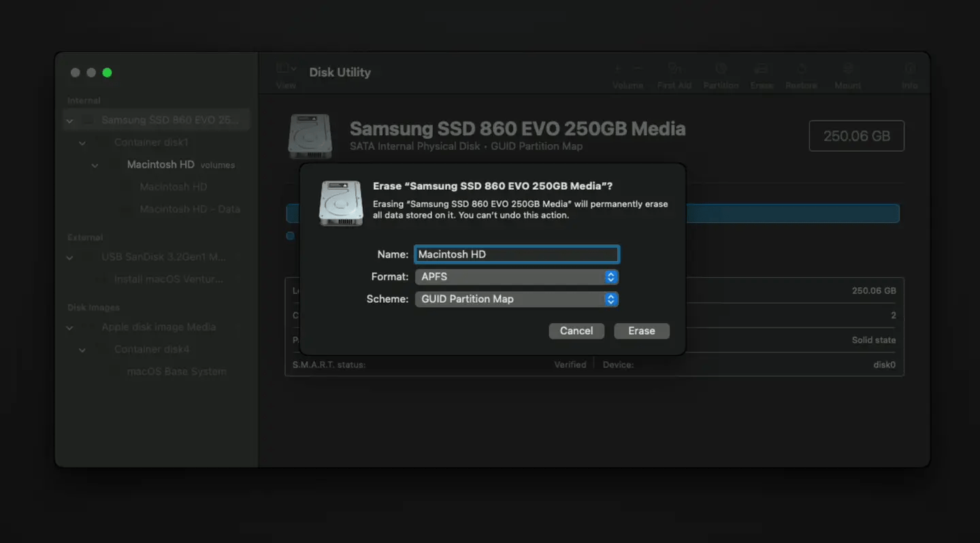Collapse the Container disk4 tree node
The image size is (980, 543).
pyautogui.click(x=82, y=350)
